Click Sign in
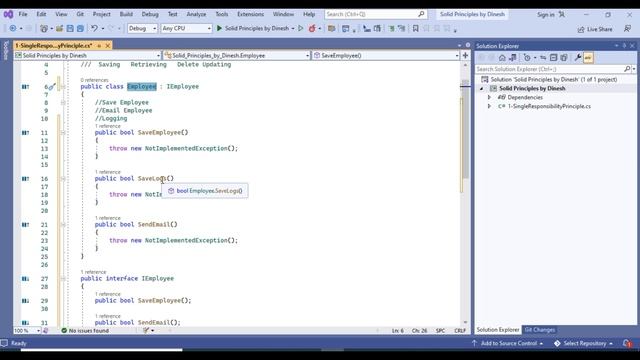This screenshot has width=640, height=360. 545,15
